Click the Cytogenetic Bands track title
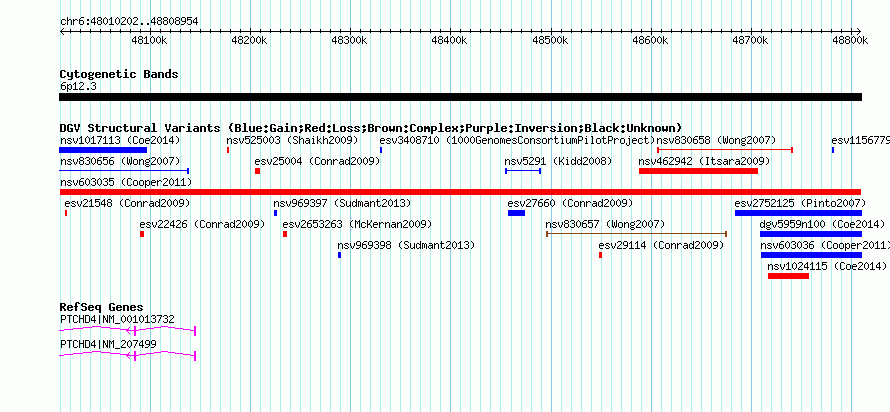This screenshot has width=890, height=412. point(119,74)
